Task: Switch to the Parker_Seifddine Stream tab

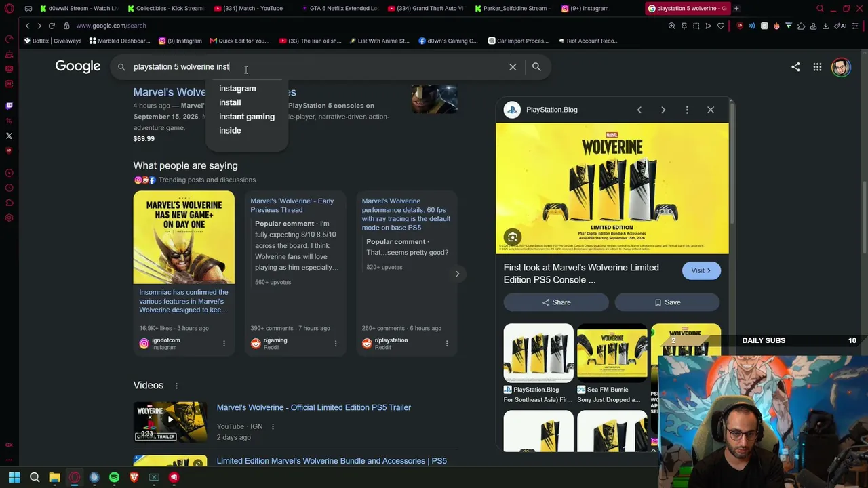Action: click(513, 9)
